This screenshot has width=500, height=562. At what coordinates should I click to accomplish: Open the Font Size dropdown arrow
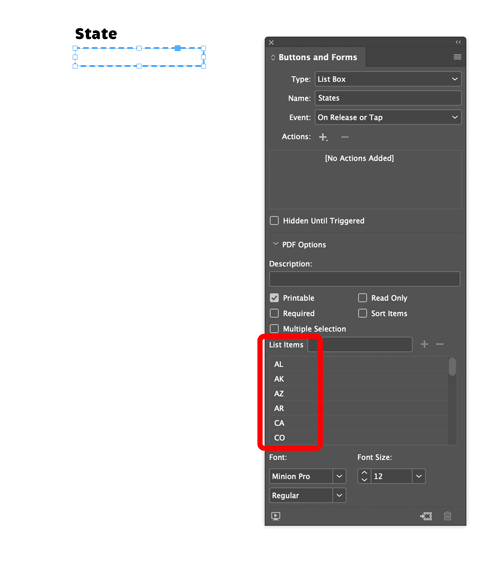coord(419,476)
